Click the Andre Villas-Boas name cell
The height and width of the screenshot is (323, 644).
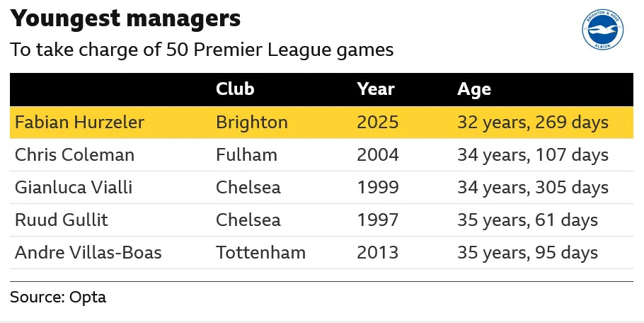88,253
